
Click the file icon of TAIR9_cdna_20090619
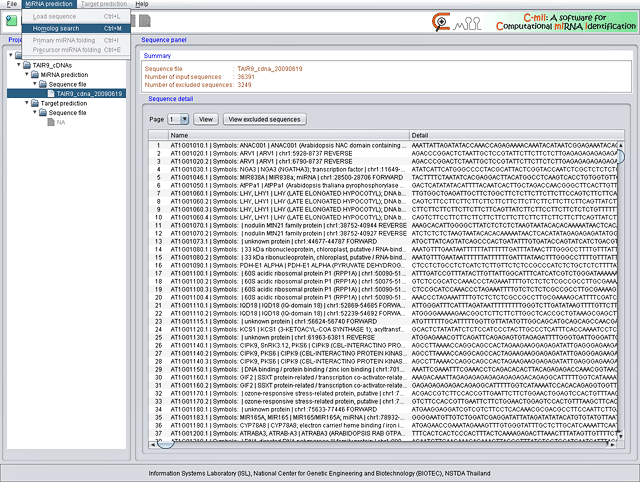click(51, 93)
